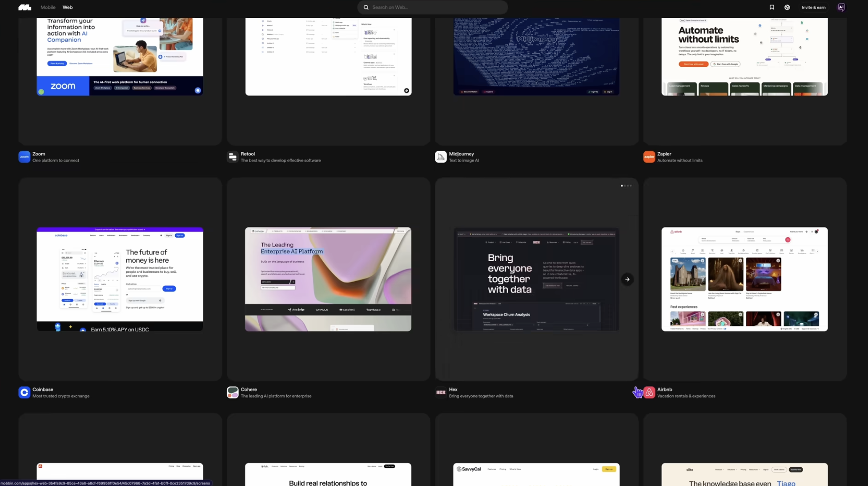Open the Midjourney website screenshot
The width and height of the screenshot is (868, 486).
(536, 57)
